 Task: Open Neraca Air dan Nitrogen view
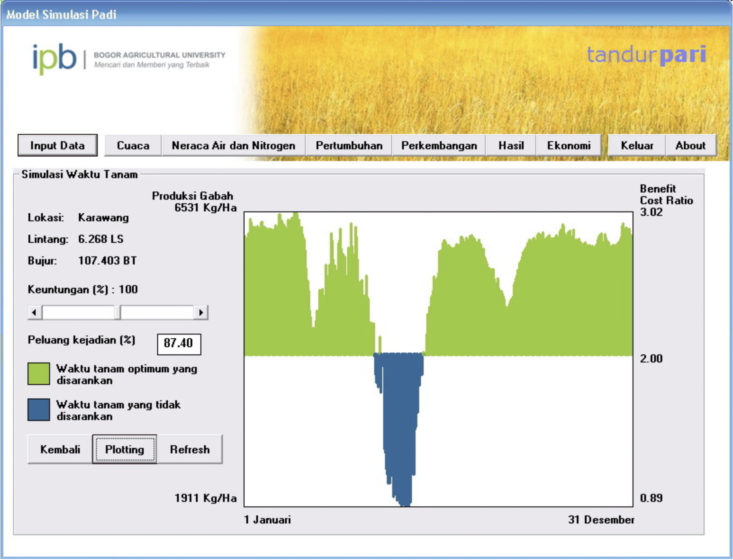pos(233,145)
